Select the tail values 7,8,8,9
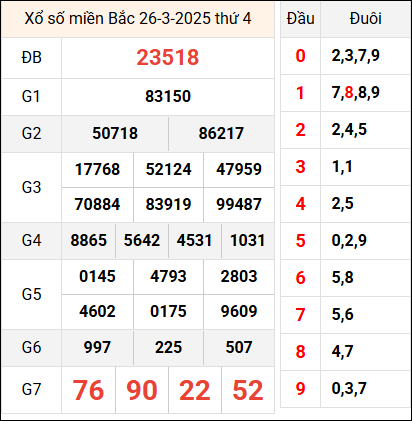 (356, 93)
